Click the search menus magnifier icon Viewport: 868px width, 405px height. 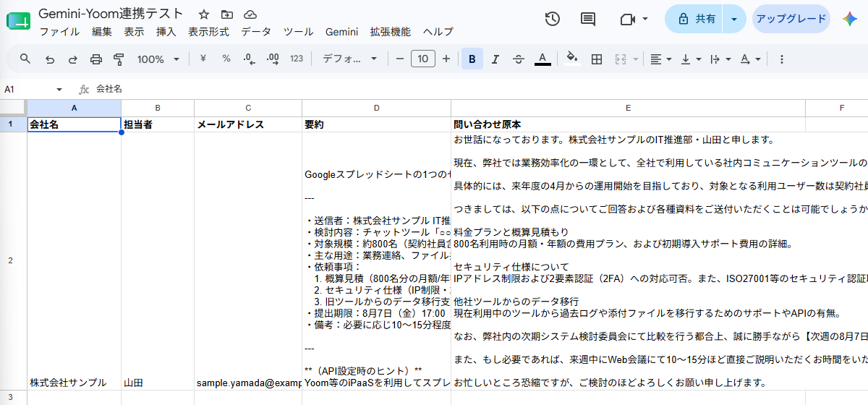point(25,59)
